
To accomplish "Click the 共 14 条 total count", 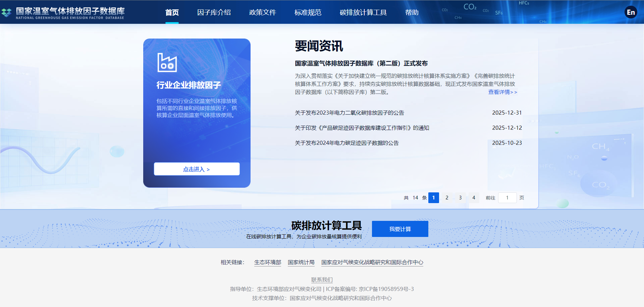I will 415,198.
